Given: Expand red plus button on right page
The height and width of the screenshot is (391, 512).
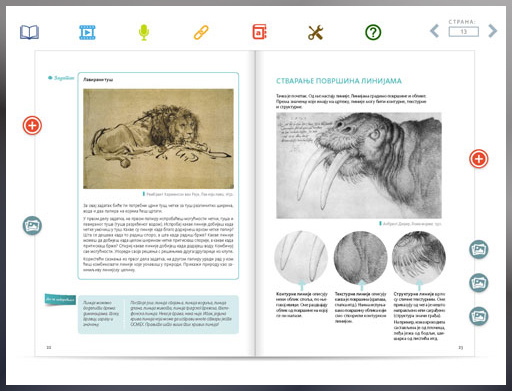Looking at the screenshot, I should point(479,159).
